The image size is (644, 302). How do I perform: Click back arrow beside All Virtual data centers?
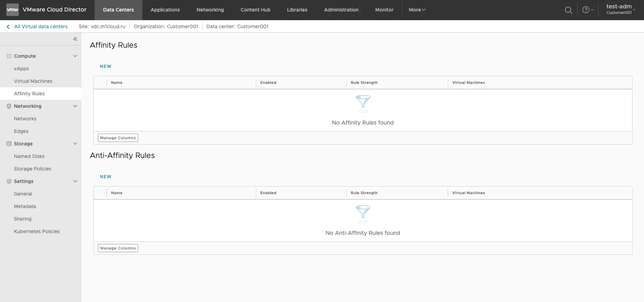pos(8,27)
